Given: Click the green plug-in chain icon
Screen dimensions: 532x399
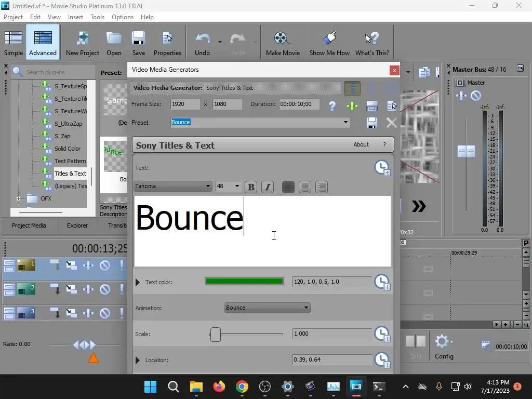Looking at the screenshot, I should point(352,106).
